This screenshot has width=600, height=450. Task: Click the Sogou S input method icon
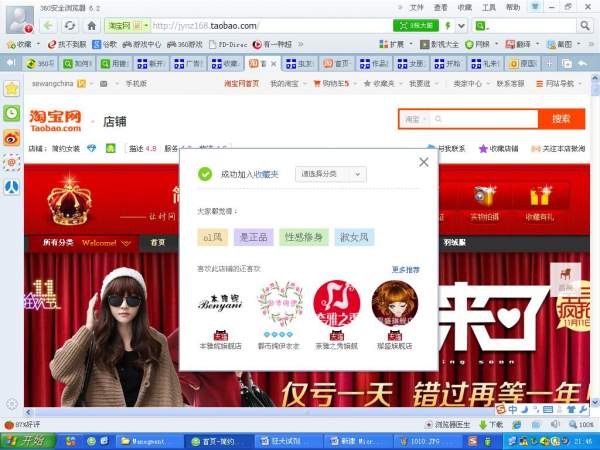point(501,409)
